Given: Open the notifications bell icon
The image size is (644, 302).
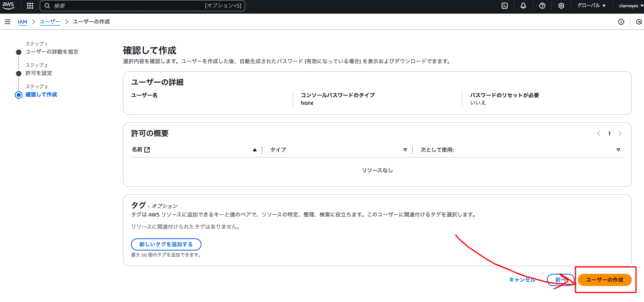Looking at the screenshot, I should pos(523,6).
